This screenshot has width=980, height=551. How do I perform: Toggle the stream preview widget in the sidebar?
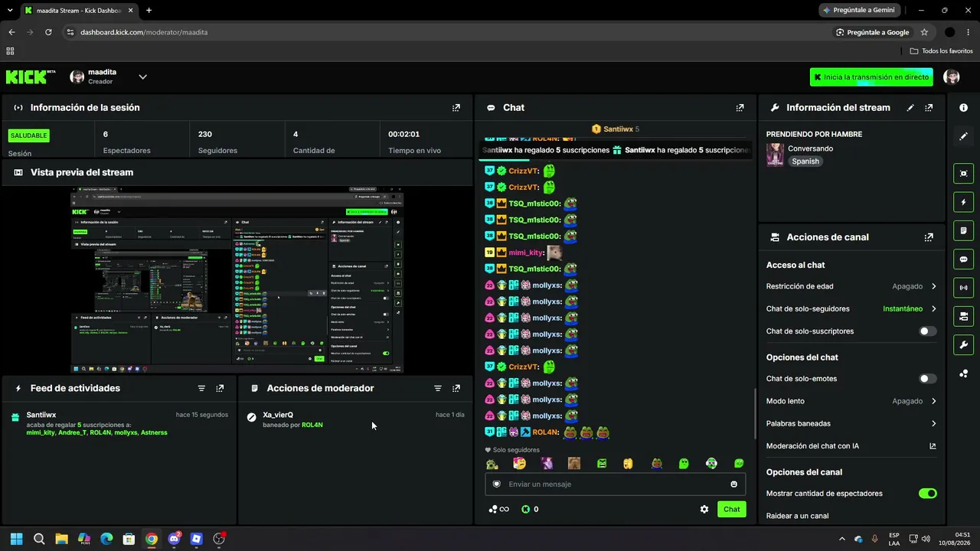point(963,174)
